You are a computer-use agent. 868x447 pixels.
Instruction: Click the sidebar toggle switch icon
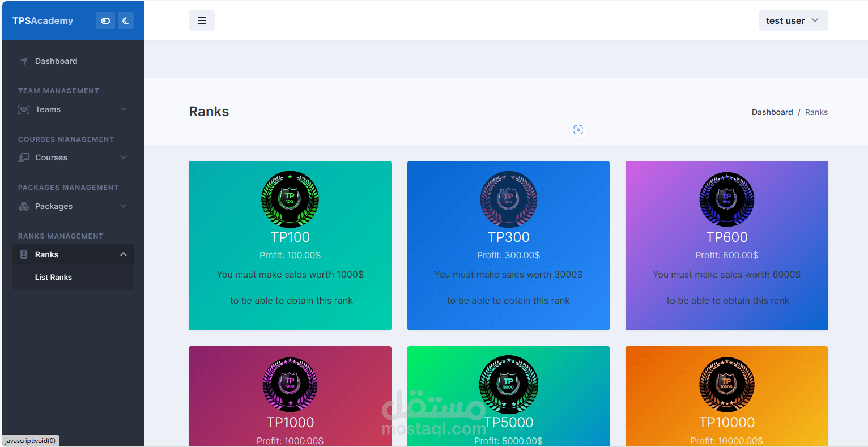coord(105,21)
